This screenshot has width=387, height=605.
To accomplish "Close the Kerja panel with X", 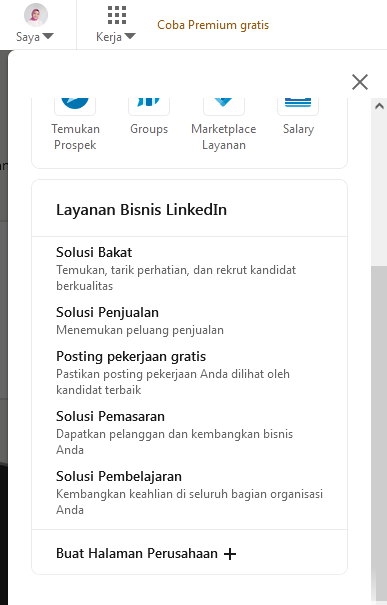I will pyautogui.click(x=360, y=82).
